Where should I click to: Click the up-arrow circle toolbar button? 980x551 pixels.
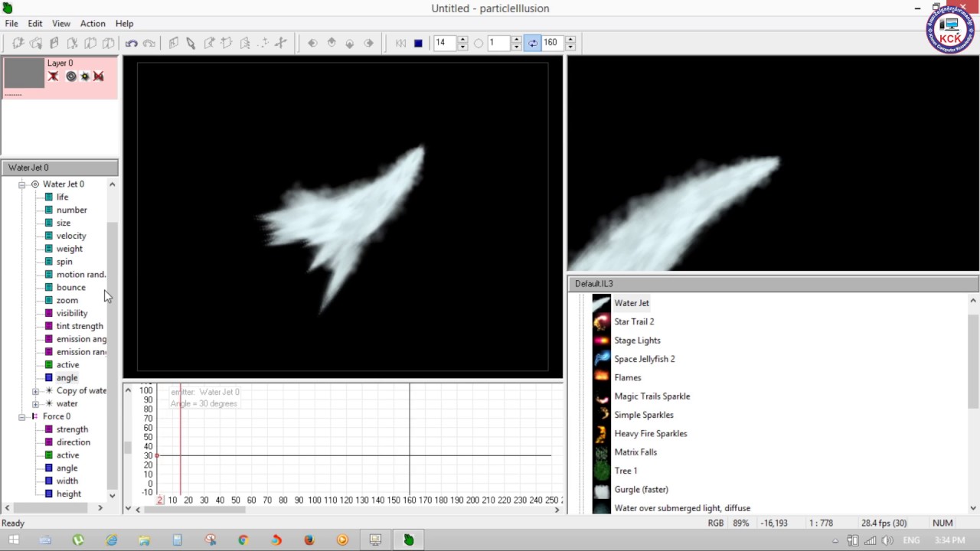[x=332, y=43]
